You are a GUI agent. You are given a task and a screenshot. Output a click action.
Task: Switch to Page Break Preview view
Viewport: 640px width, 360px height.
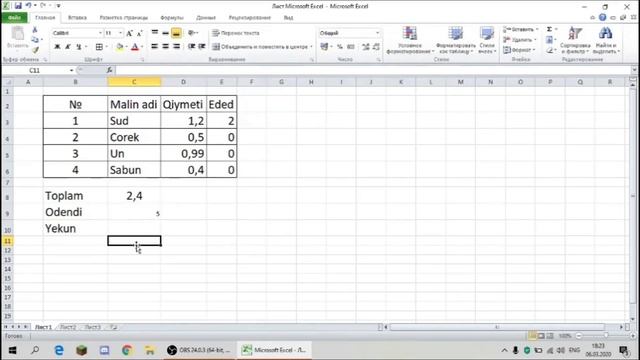point(550,336)
